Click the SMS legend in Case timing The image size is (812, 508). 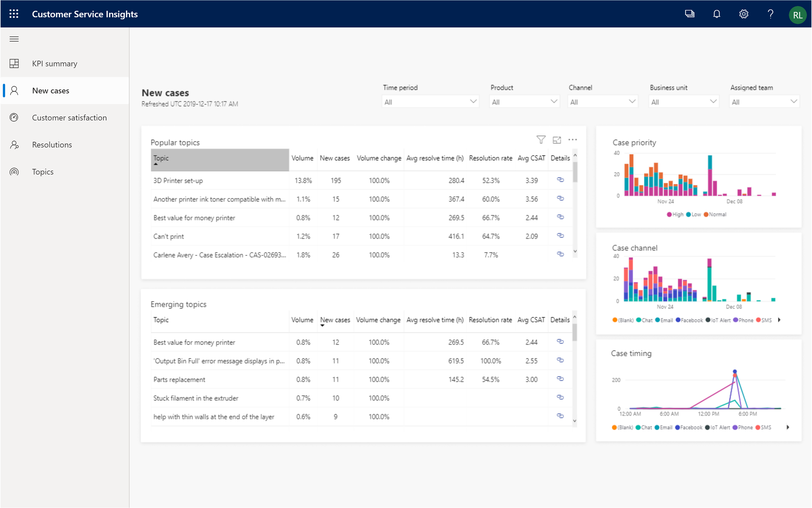[763, 427]
